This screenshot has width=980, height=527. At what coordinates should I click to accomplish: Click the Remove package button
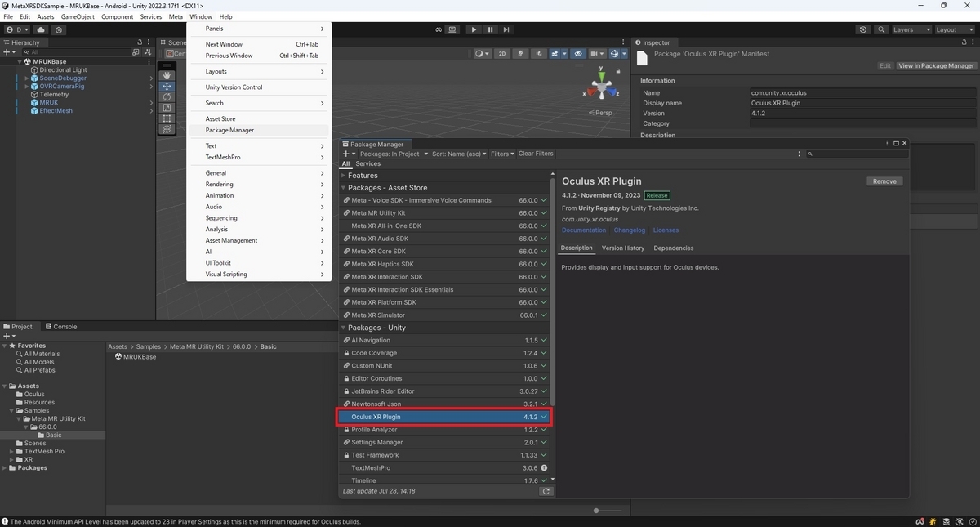[884, 181]
